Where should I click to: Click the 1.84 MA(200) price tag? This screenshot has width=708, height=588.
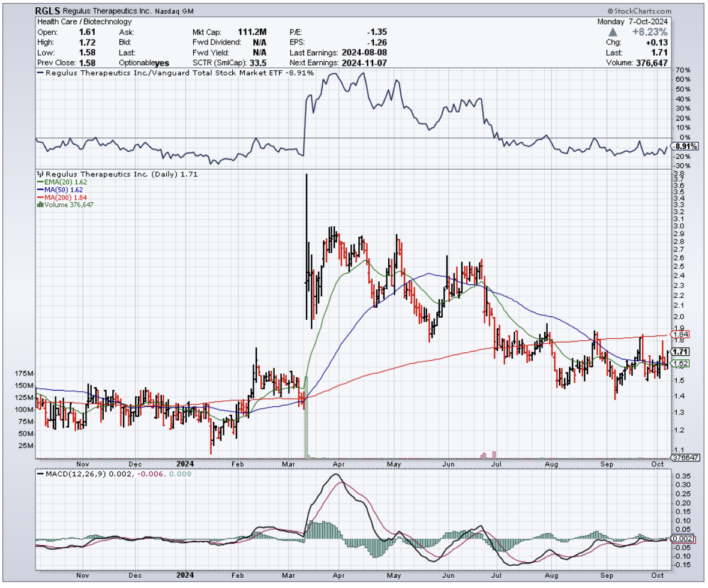pyautogui.click(x=680, y=334)
